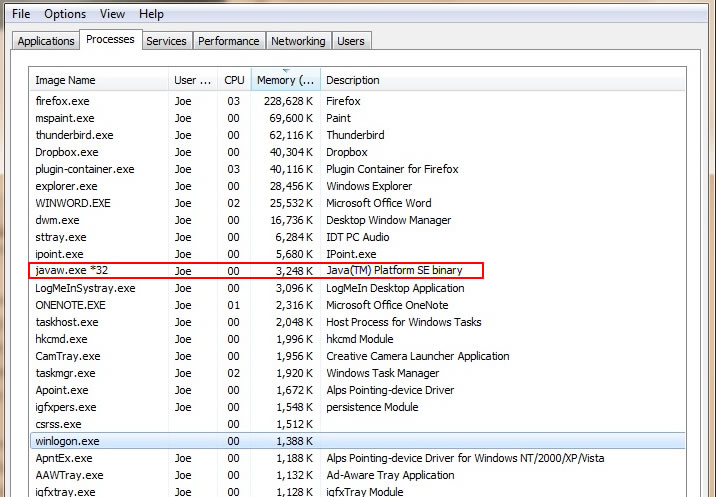
Task: Select the csrss.exe process
Action: (x=357, y=424)
